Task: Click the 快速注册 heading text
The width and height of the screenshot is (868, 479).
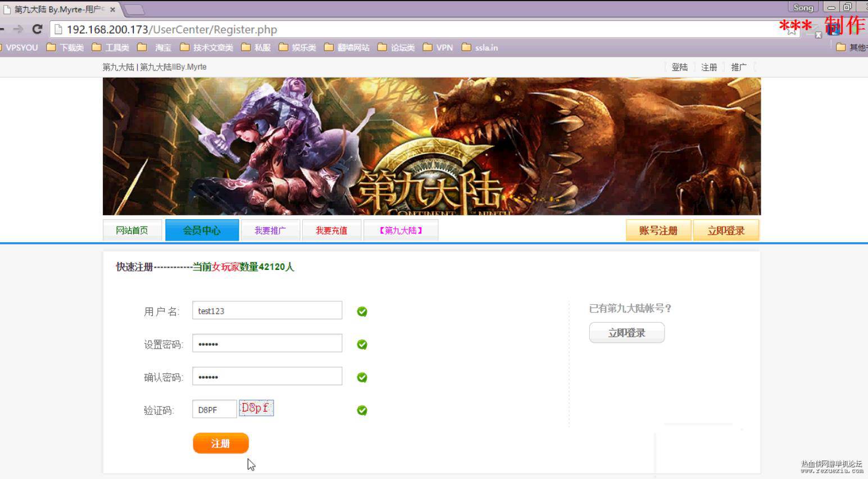Action: pos(134,267)
